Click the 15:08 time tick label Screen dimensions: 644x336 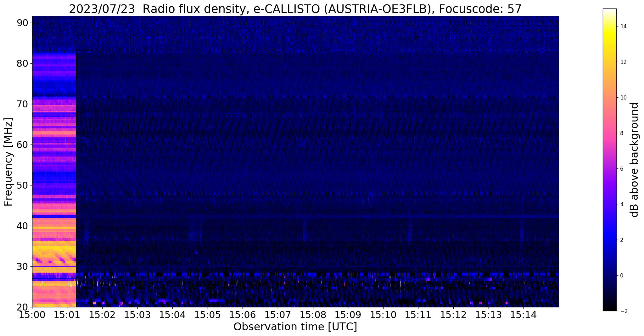tap(313, 315)
